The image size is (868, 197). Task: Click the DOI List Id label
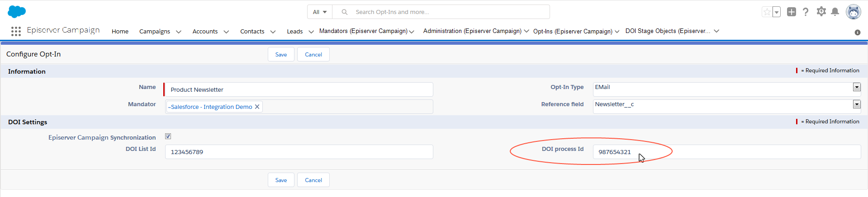tap(141, 149)
